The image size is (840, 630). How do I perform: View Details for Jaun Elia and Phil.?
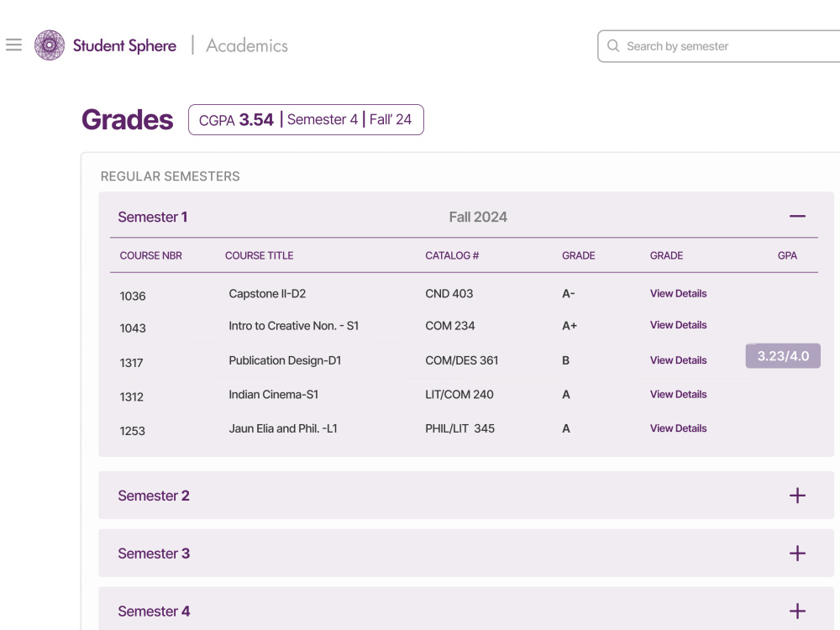(x=678, y=428)
